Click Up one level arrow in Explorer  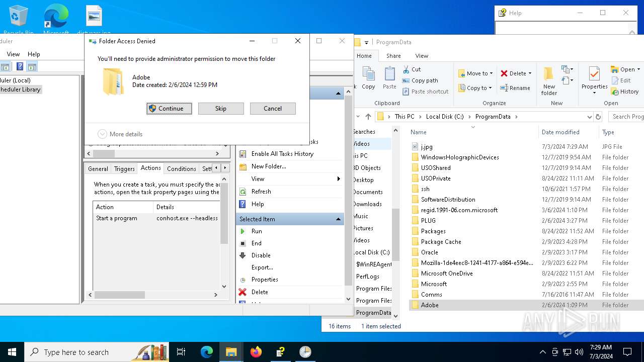(368, 117)
